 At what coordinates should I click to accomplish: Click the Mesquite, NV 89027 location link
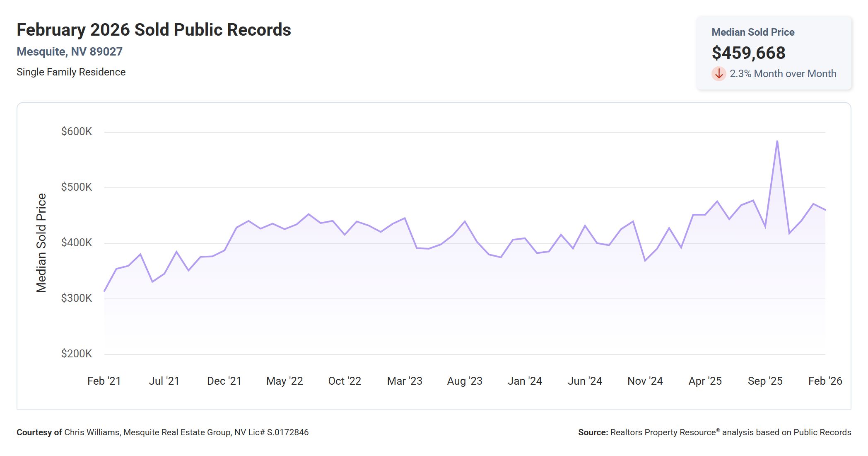click(x=70, y=52)
